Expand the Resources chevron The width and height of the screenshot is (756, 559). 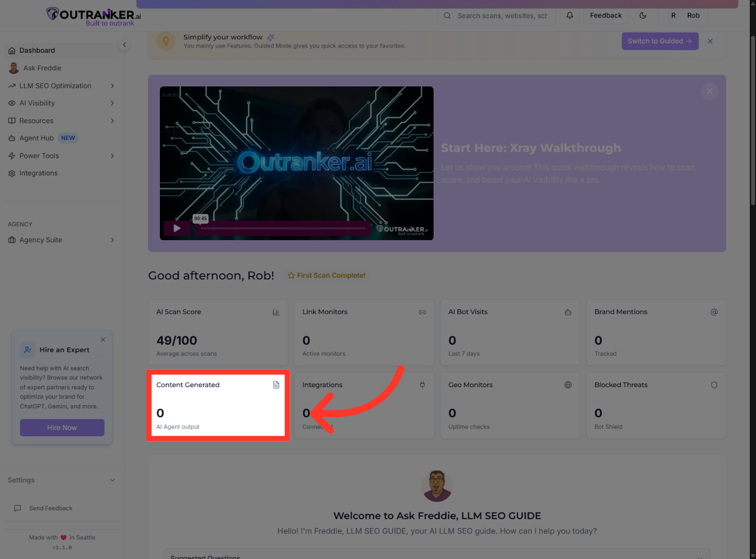[112, 121]
